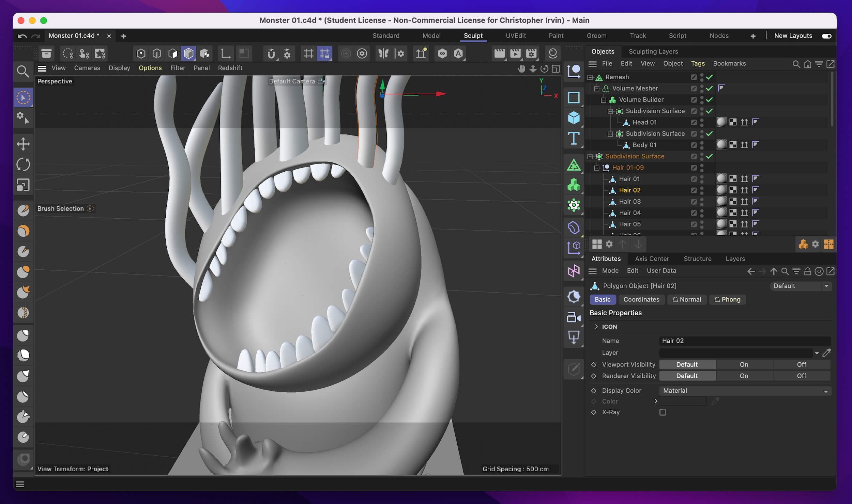Viewport: 852px width, 504px height.
Task: Select the Move tool in left toolbar
Action: tap(23, 144)
